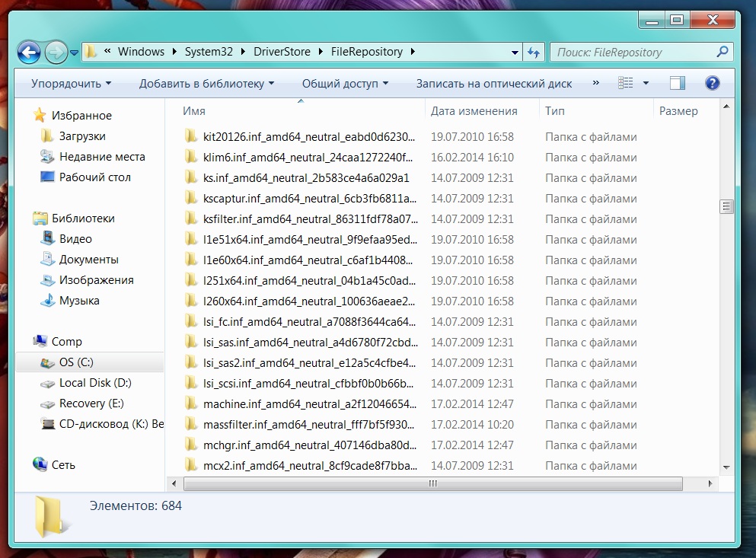Screen dimensions: 756x558
Task: Click the folder icon of kit20126.inf_amd64_neutral
Action: pos(191,136)
